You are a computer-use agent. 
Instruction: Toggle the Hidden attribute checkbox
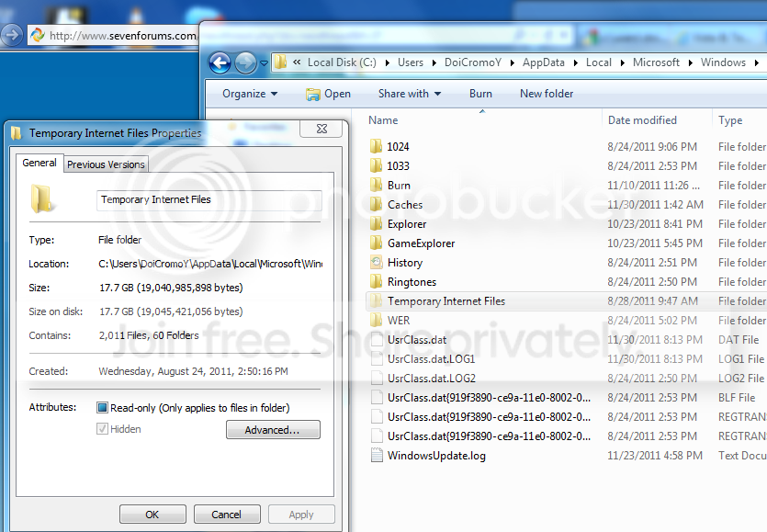click(x=102, y=429)
